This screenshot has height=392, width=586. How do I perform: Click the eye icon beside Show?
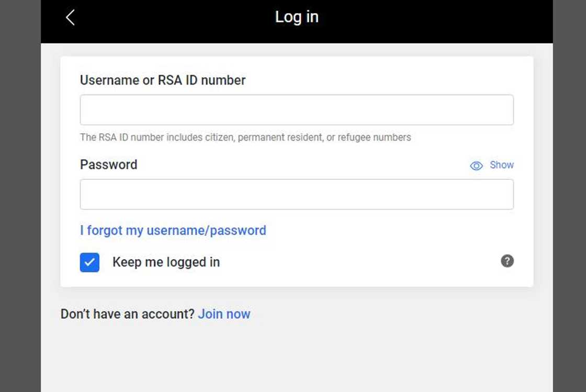coord(476,166)
